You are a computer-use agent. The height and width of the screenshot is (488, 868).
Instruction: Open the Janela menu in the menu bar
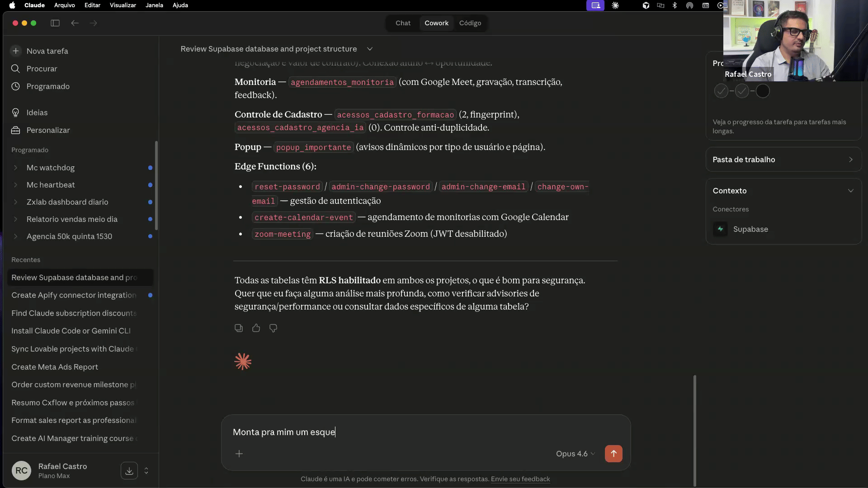[x=154, y=5]
